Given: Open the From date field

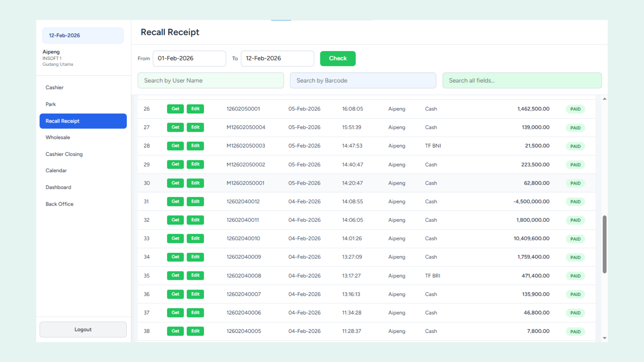Looking at the screenshot, I should 189,58.
